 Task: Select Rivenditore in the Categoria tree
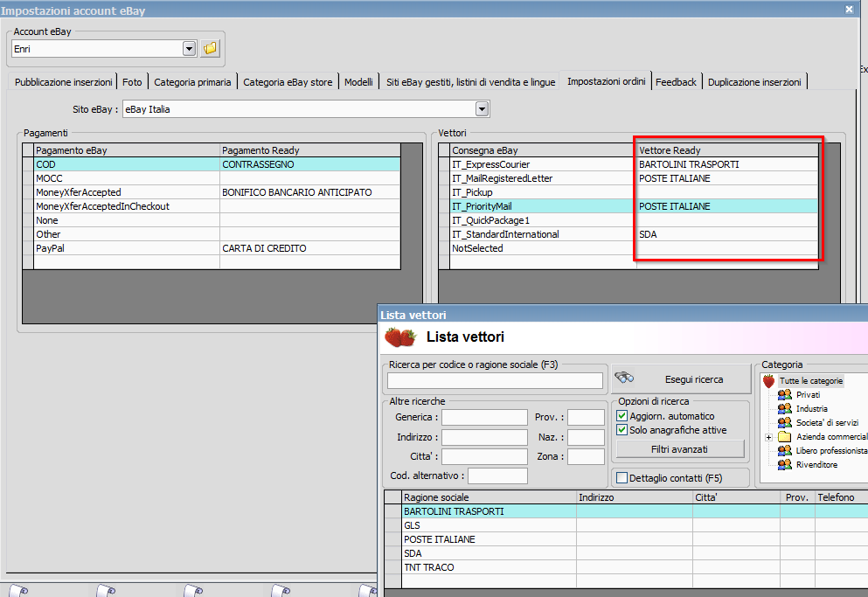tap(816, 465)
